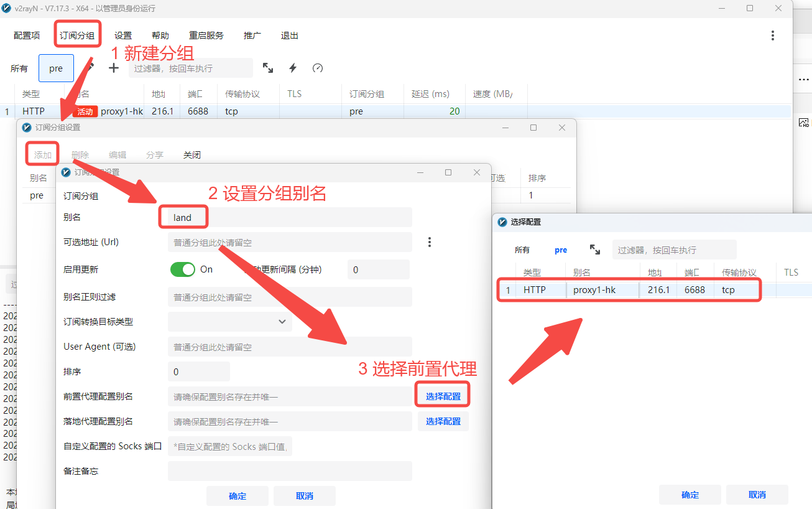
Task: Click 取消 in the 选择配置 window
Action: [757, 495]
